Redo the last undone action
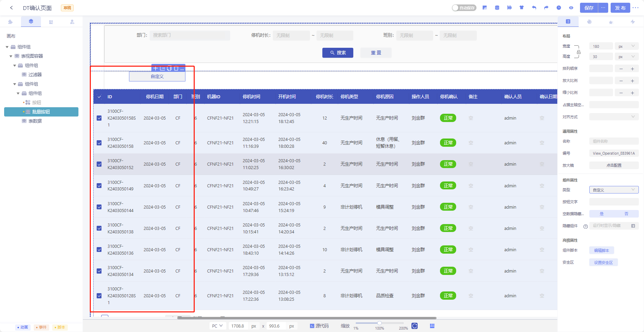The width and height of the screenshot is (644, 332). coord(546,8)
